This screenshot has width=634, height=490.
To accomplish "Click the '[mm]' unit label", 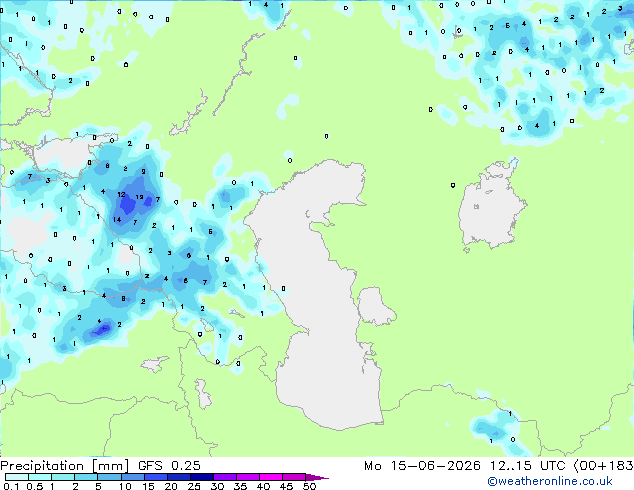I will click(x=110, y=466).
